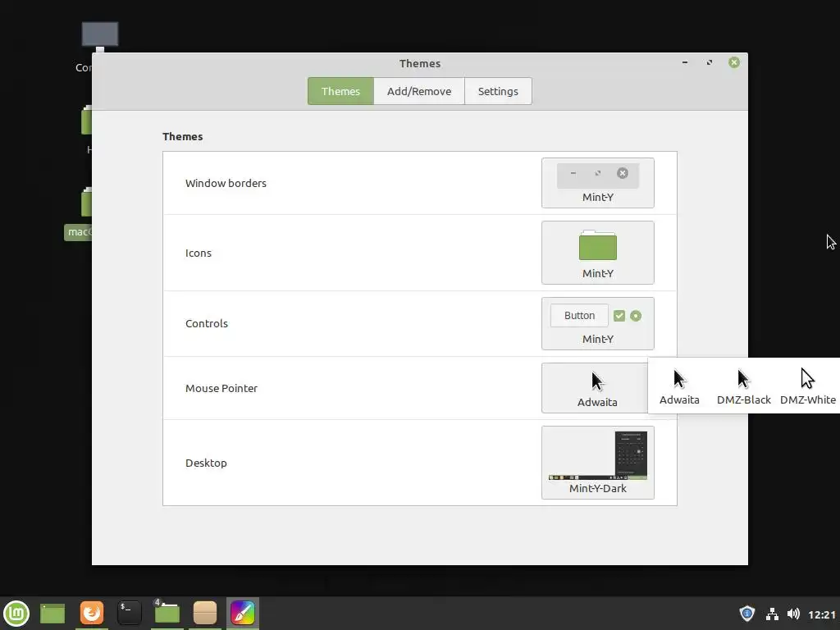The image size is (840, 630).
Task: Select the DMZ-White mouse pointer
Action: [808, 387]
